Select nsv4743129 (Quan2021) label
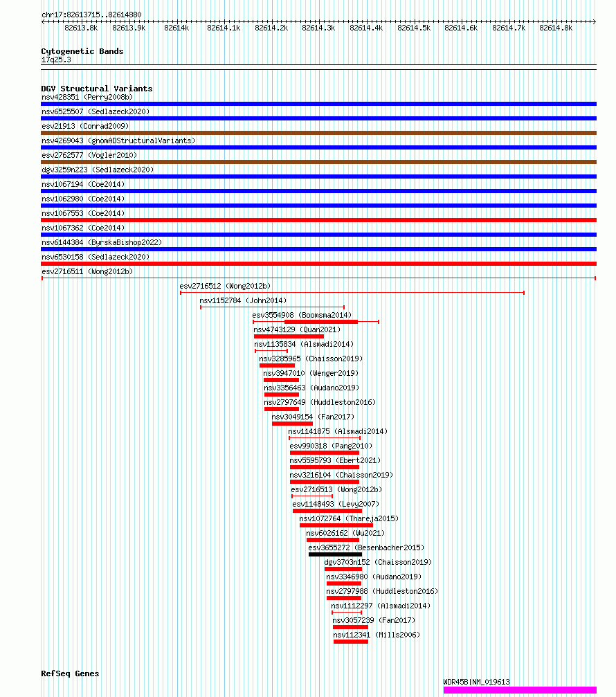This screenshot has width=616, height=697. pos(297,329)
